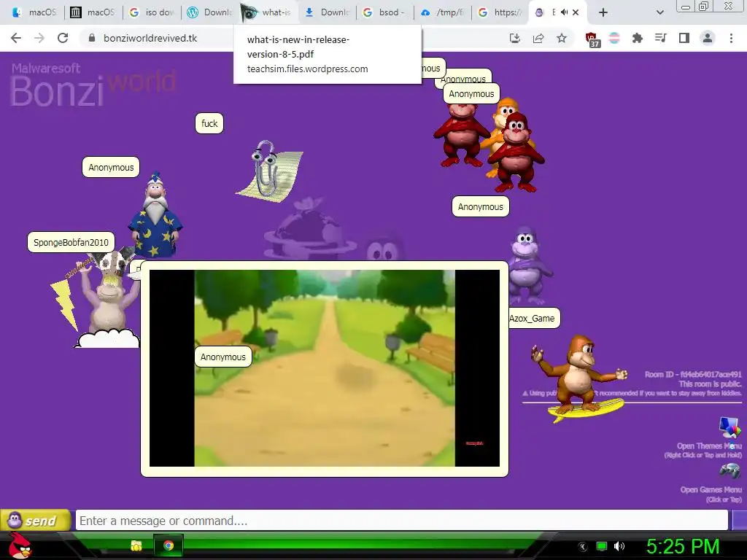Screen dimensions: 747x560
Task: Open the Themes Menu computer icon
Action: pos(729,427)
